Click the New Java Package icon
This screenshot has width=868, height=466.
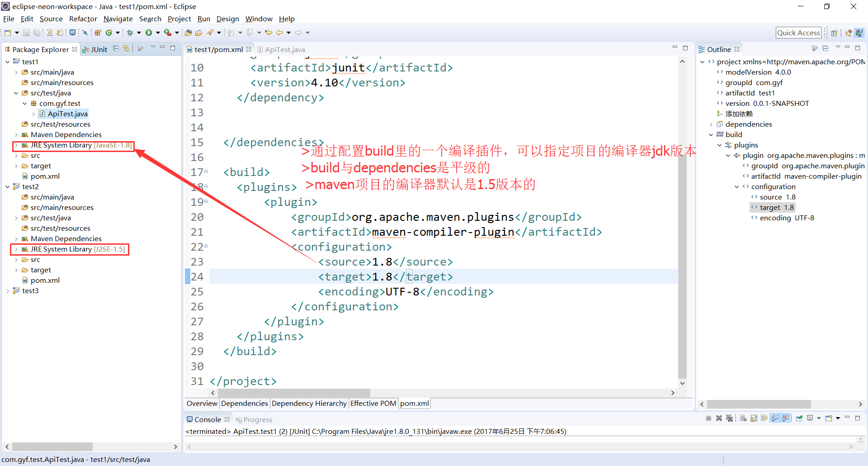pos(98,33)
